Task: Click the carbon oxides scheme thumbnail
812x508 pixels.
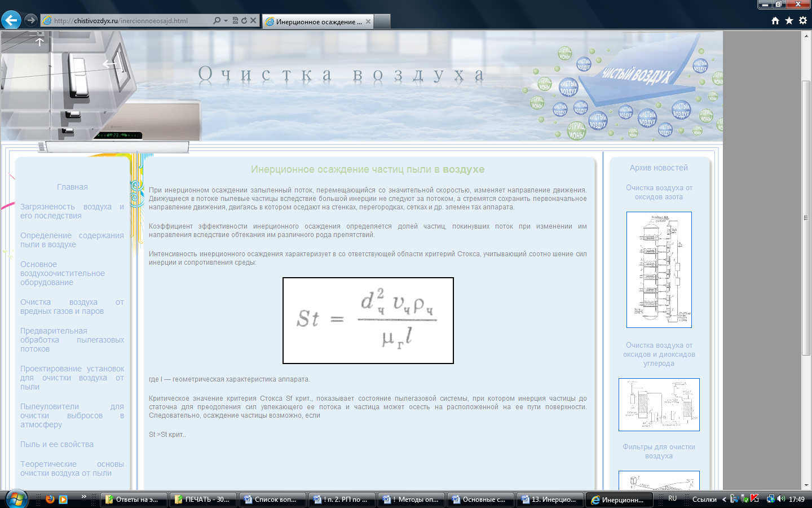Action: pyautogui.click(x=659, y=405)
